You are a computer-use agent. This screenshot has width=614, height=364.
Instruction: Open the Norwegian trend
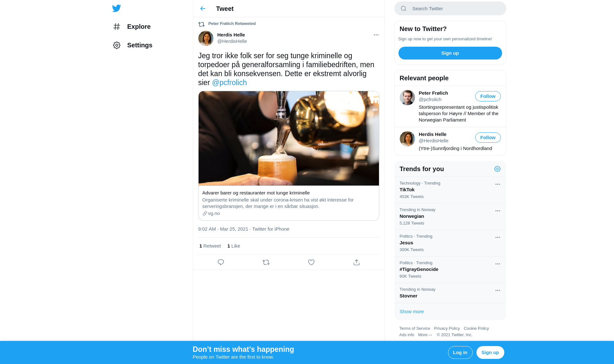click(450, 217)
